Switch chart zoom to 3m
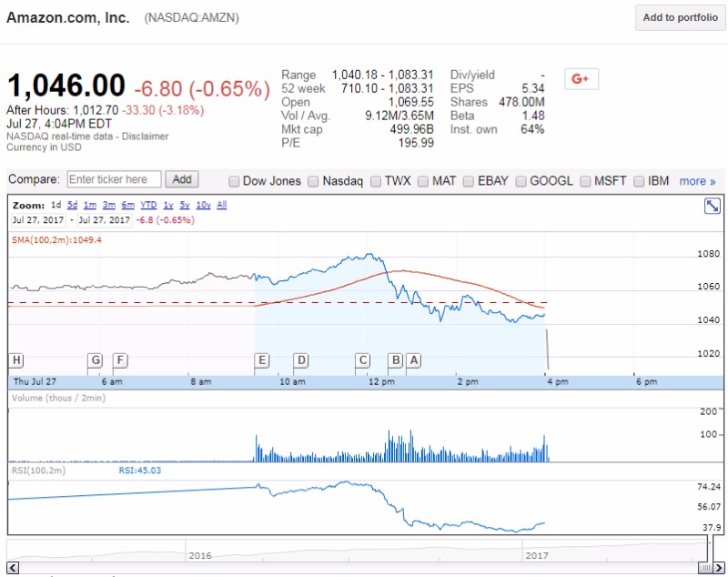This screenshot has height=577, width=728. point(109,205)
